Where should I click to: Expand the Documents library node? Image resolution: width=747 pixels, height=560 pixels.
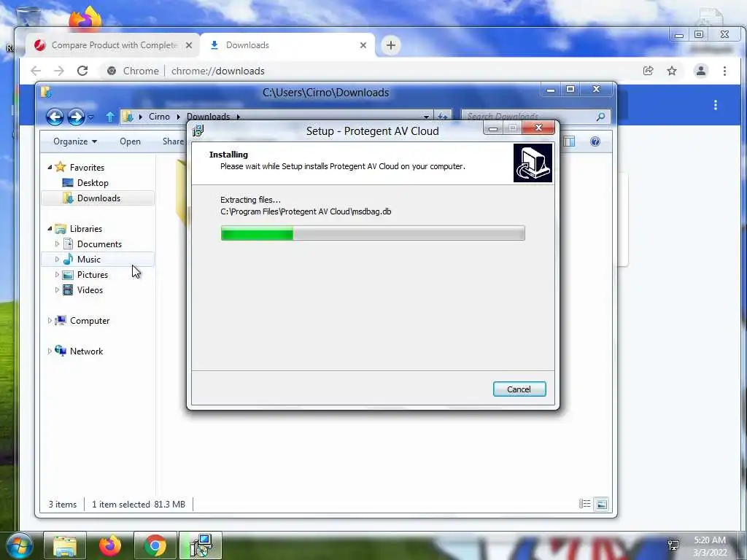tap(57, 244)
